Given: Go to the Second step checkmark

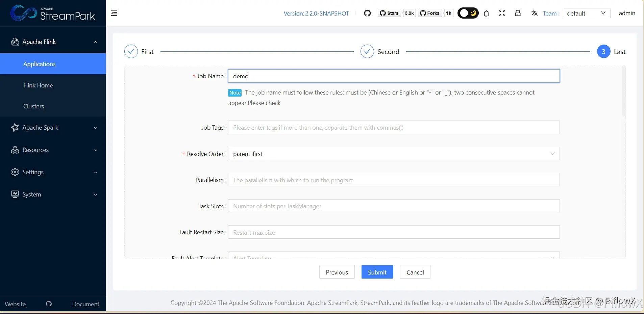Looking at the screenshot, I should coord(367,51).
